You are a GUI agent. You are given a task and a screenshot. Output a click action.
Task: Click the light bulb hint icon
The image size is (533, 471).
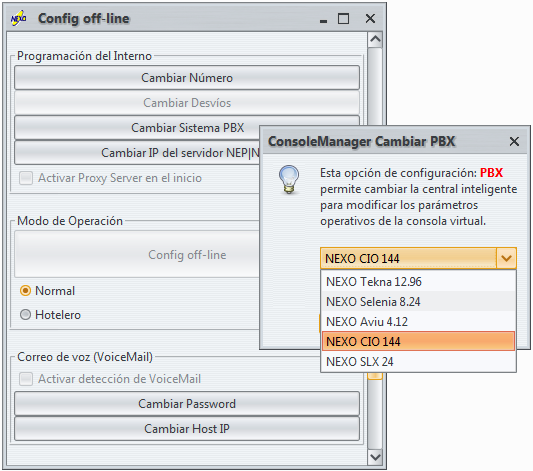pyautogui.click(x=289, y=179)
